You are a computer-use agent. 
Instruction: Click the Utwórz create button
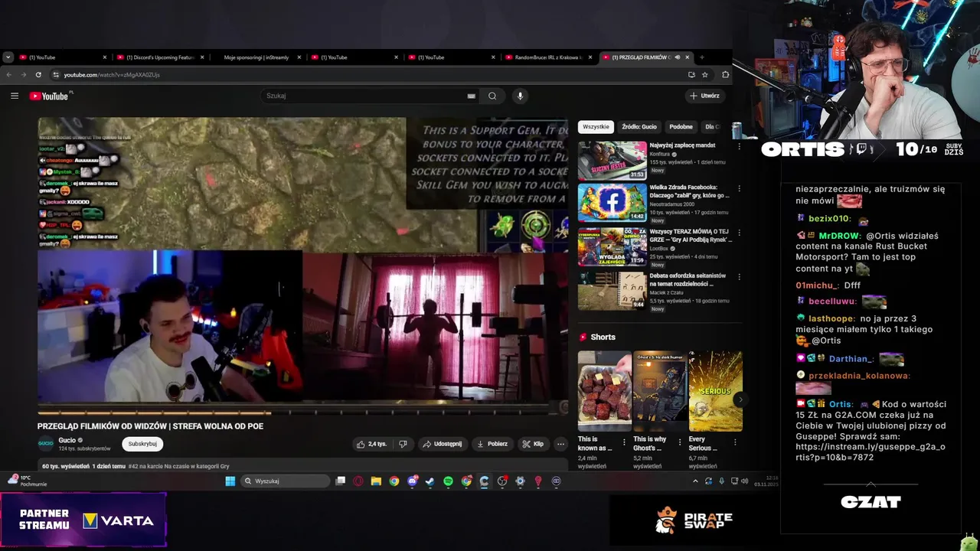point(704,96)
